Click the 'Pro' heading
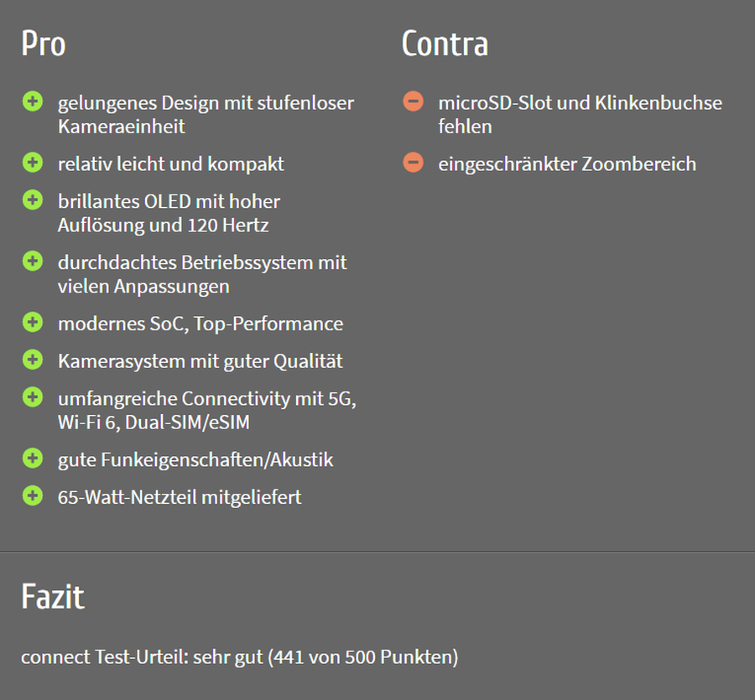 tap(44, 44)
